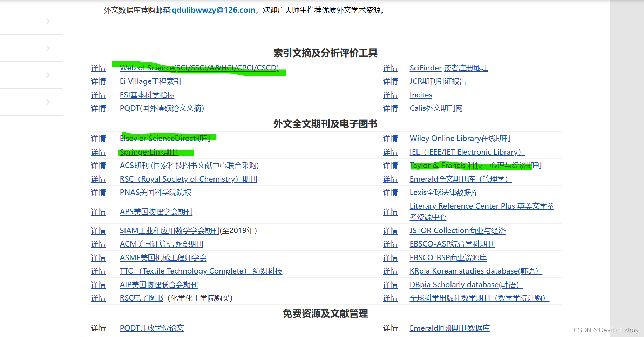Click 详情 beside SpringerLink期刊
644x337 pixels.
(98, 152)
